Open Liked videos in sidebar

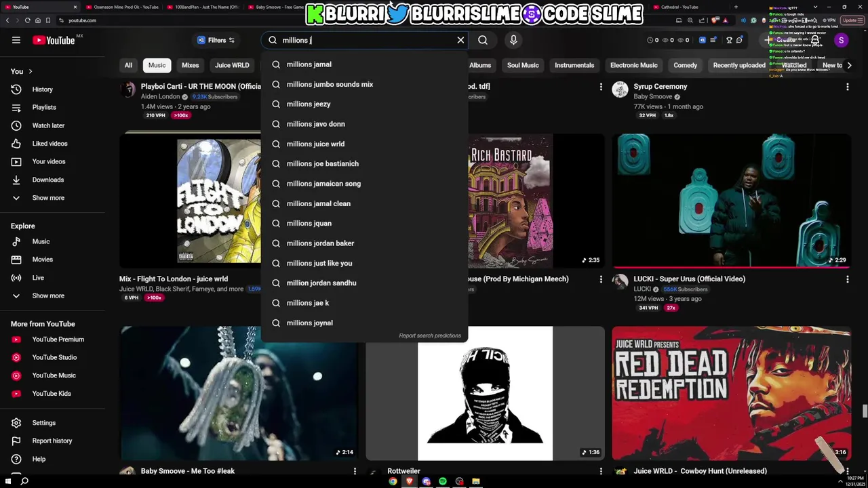[54, 144]
